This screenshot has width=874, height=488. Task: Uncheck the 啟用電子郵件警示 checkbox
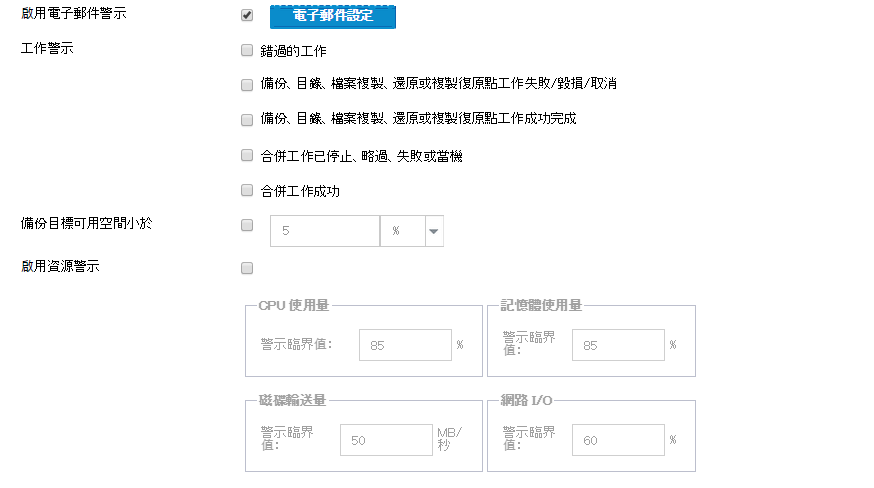click(x=247, y=16)
